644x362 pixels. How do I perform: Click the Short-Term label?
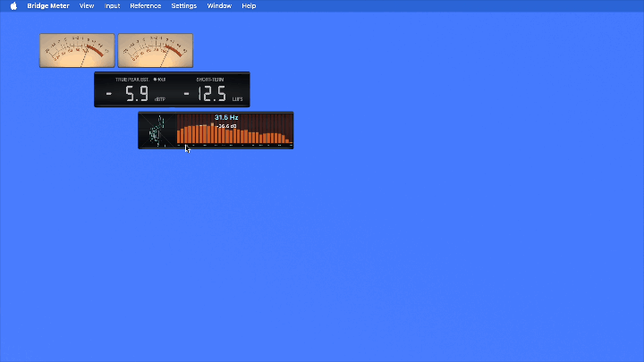[210, 80]
